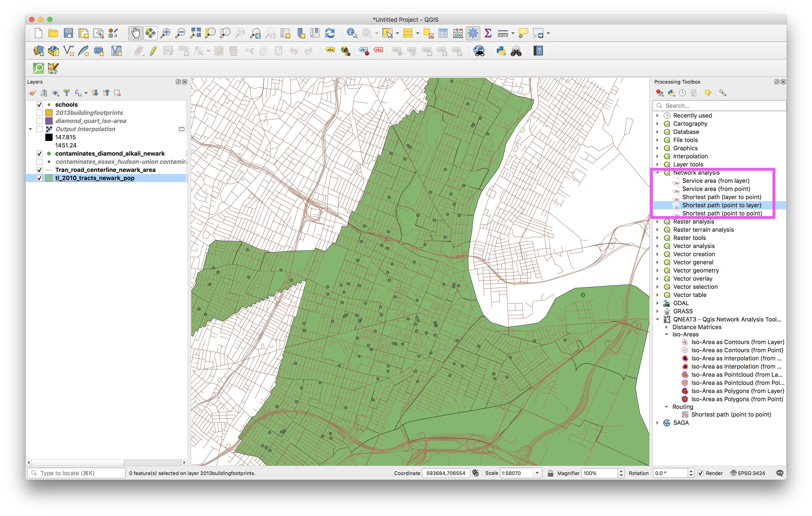Collapse the Network analysis group
Image resolution: width=812 pixels, height=516 pixels.
[657, 173]
